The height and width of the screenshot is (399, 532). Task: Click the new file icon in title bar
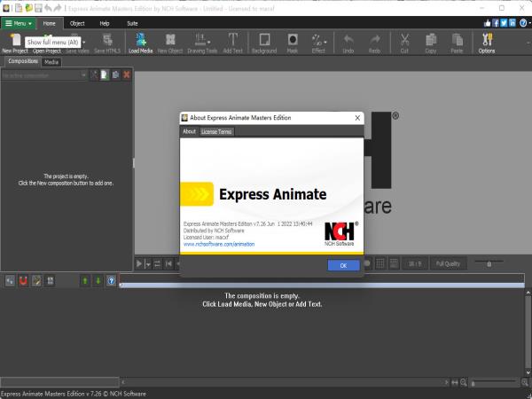pyautogui.click(x=19, y=8)
